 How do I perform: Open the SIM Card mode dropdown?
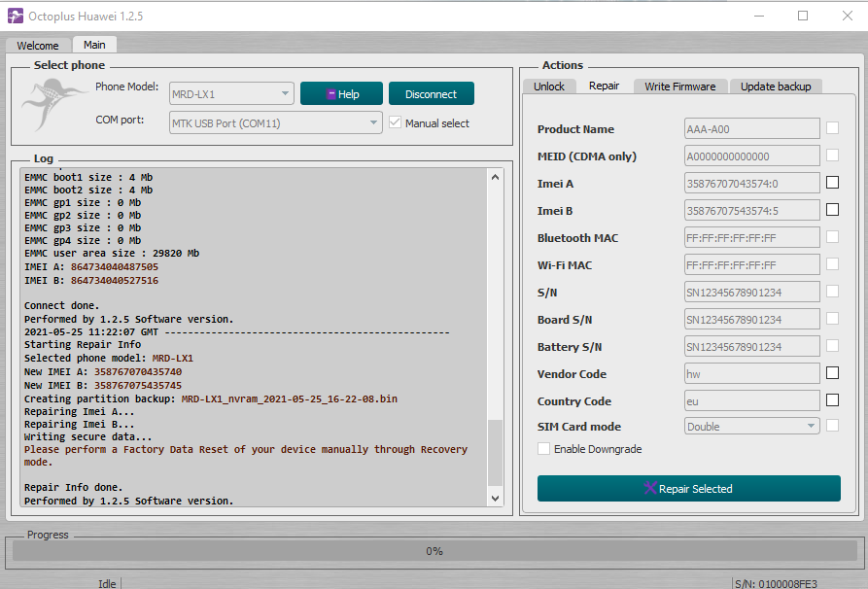pos(752,427)
